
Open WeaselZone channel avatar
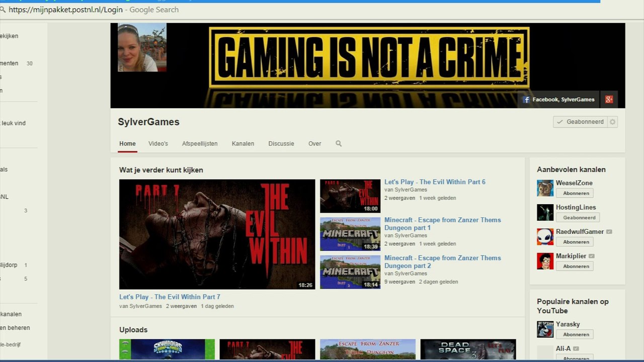point(545,188)
